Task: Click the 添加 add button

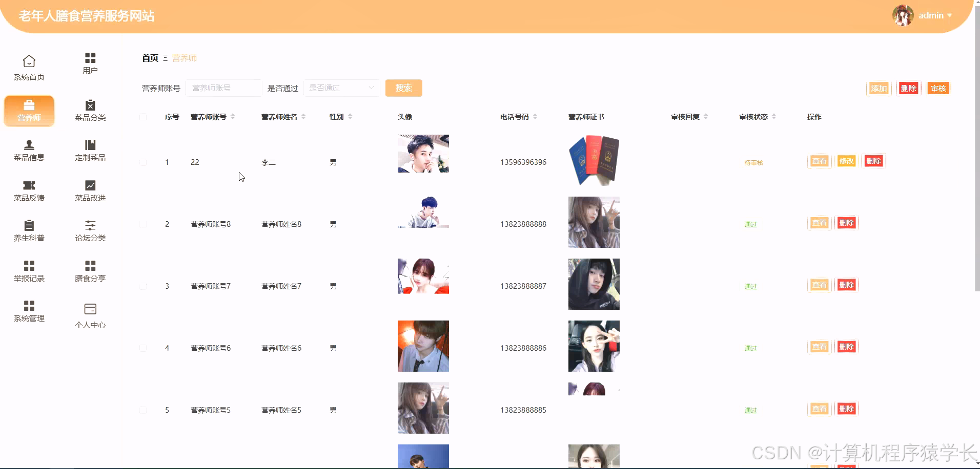Action: coord(879,88)
